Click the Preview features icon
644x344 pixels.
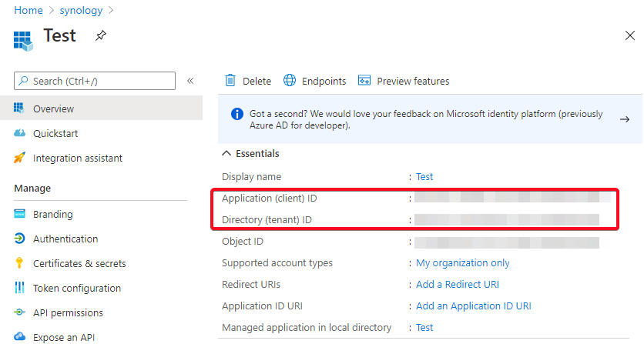point(364,81)
